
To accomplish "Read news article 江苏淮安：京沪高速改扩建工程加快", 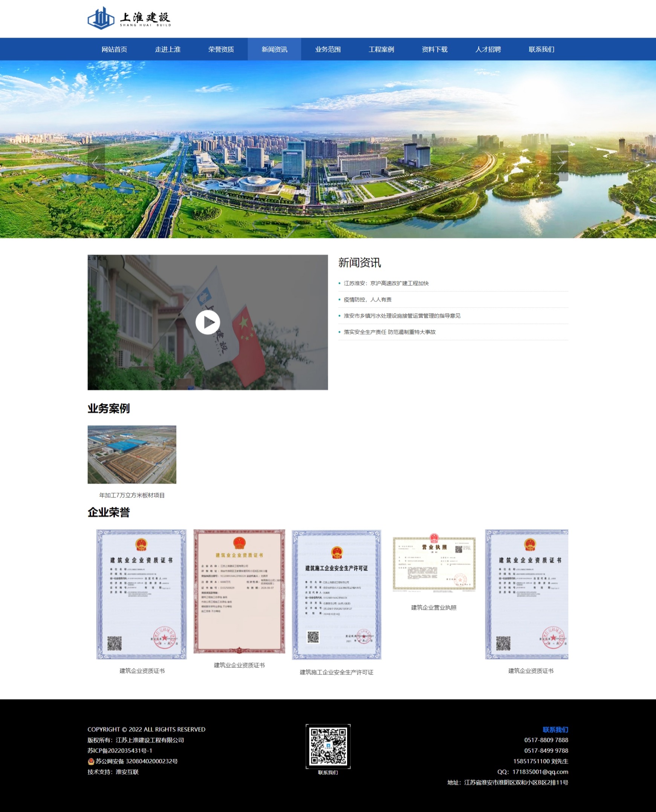I will [x=386, y=283].
